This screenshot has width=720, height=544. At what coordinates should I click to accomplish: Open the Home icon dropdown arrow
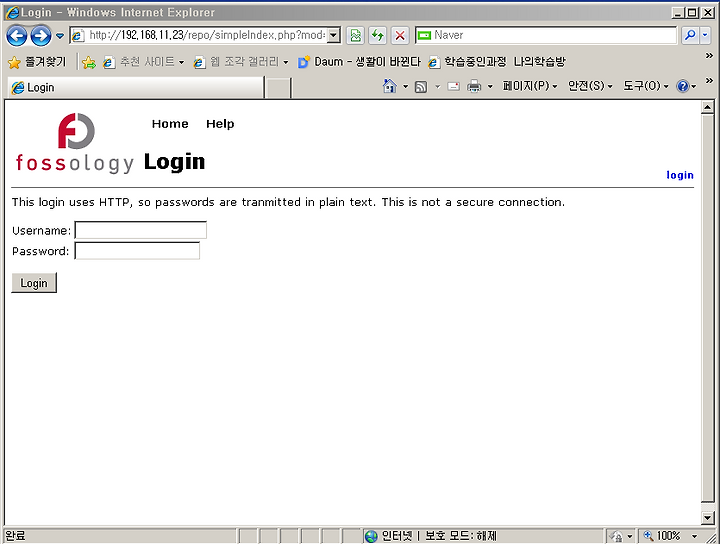pyautogui.click(x=405, y=86)
